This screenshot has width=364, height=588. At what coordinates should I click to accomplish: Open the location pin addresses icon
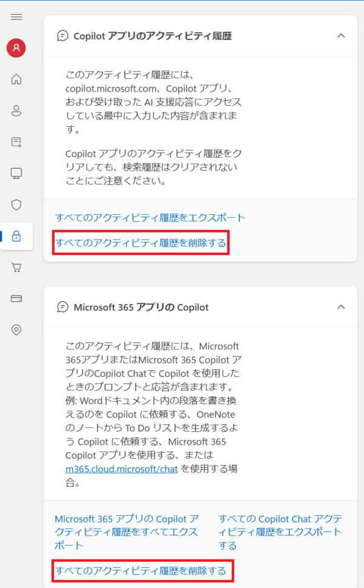16,329
